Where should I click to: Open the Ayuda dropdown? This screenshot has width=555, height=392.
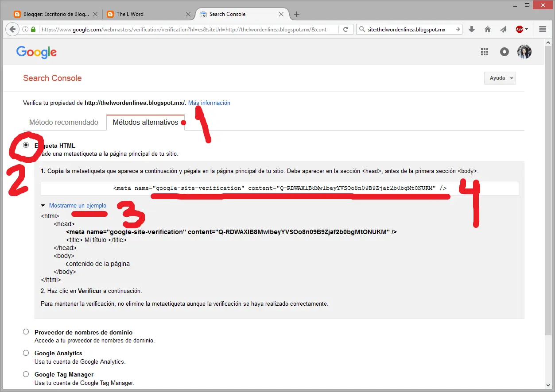[500, 78]
